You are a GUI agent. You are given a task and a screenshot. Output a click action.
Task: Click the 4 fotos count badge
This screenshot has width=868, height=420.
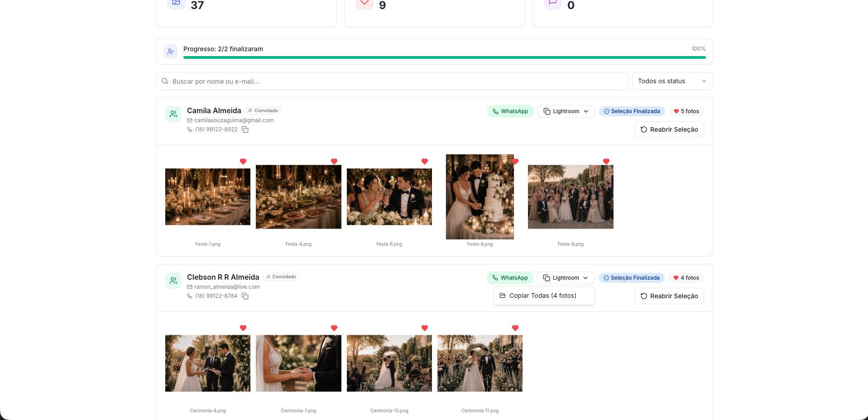coord(686,278)
